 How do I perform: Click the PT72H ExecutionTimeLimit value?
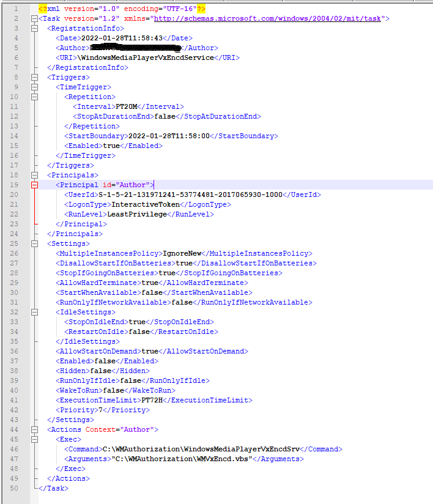(152, 400)
